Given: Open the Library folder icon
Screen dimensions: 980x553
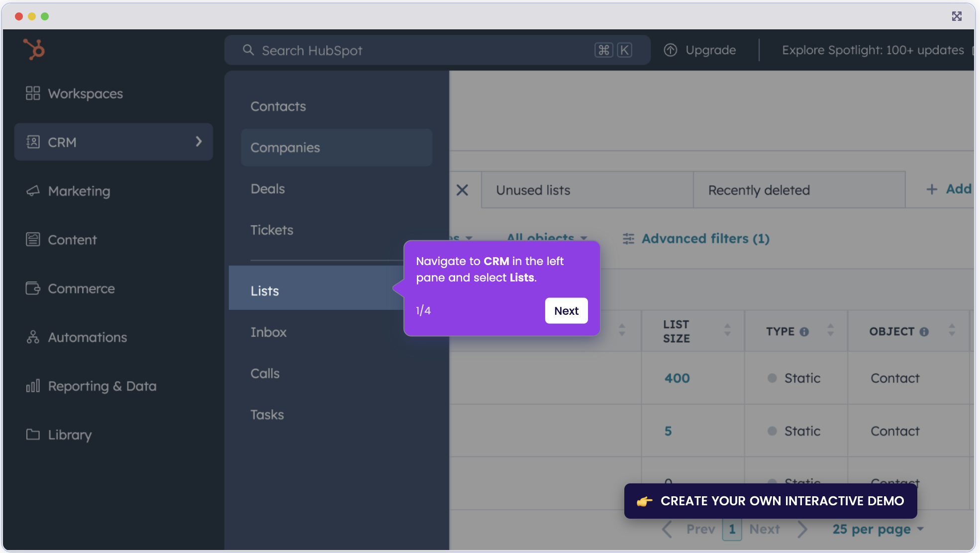Looking at the screenshot, I should (x=32, y=435).
